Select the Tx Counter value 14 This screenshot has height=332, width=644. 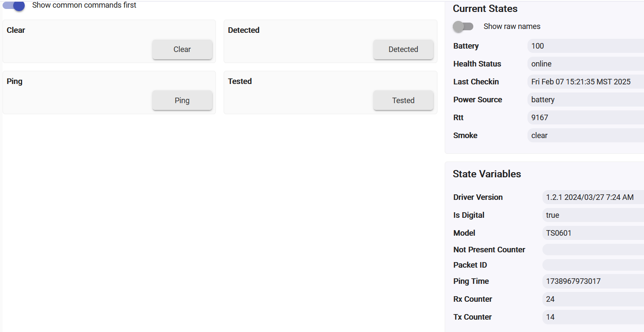coord(593,317)
